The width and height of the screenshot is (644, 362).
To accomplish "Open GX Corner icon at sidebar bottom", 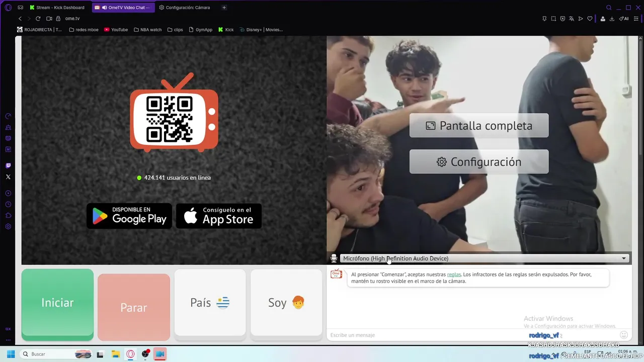I will pyautogui.click(x=8, y=329).
